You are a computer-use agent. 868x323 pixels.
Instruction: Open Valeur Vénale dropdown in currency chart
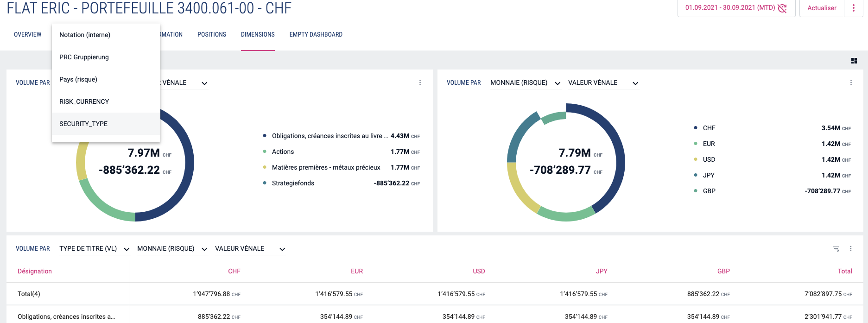[x=603, y=83]
